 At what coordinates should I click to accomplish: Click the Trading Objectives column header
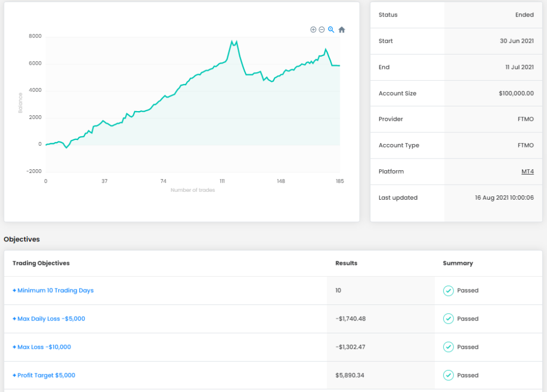point(41,263)
